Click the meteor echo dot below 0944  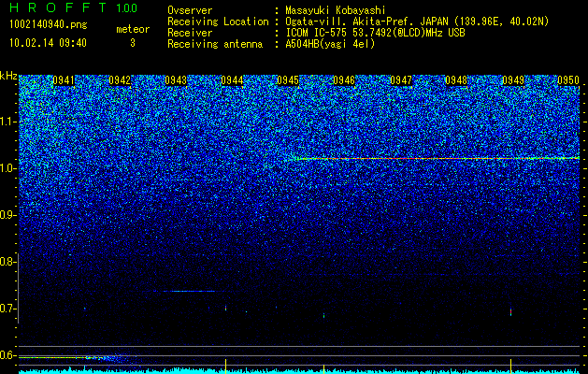click(225, 309)
